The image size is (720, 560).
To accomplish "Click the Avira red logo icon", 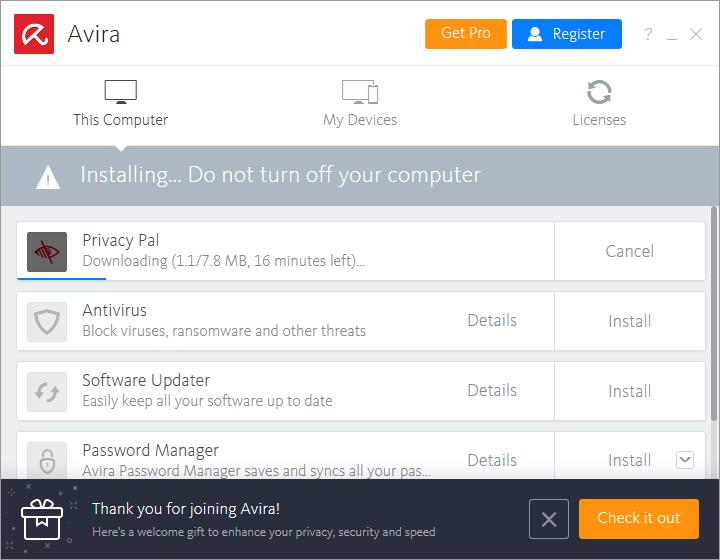I will coord(34,34).
